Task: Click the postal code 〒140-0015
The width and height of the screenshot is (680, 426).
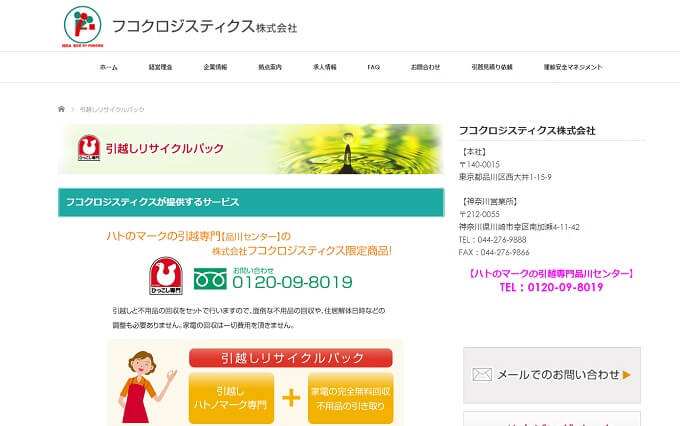Action: tap(479, 164)
